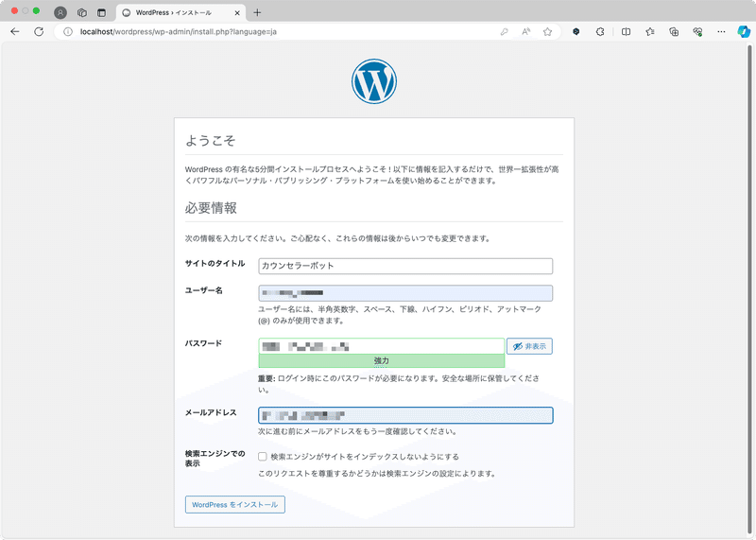756x540 pixels.
Task: Click the ようこそ heading
Action: 210,140
